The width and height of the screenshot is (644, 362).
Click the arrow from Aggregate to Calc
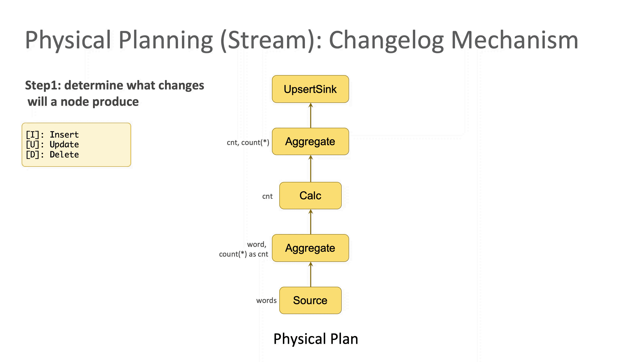pos(311,222)
